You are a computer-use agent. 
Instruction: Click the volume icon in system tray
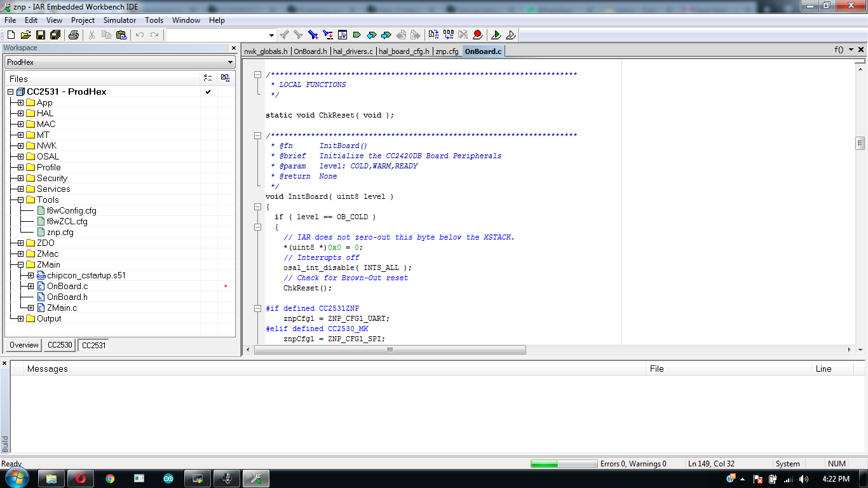click(x=804, y=479)
